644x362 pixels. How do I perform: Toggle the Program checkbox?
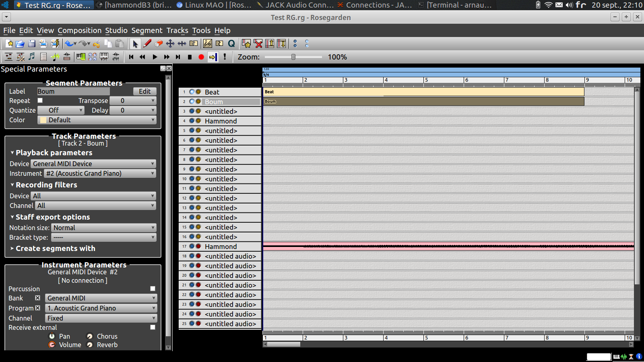coord(37,308)
